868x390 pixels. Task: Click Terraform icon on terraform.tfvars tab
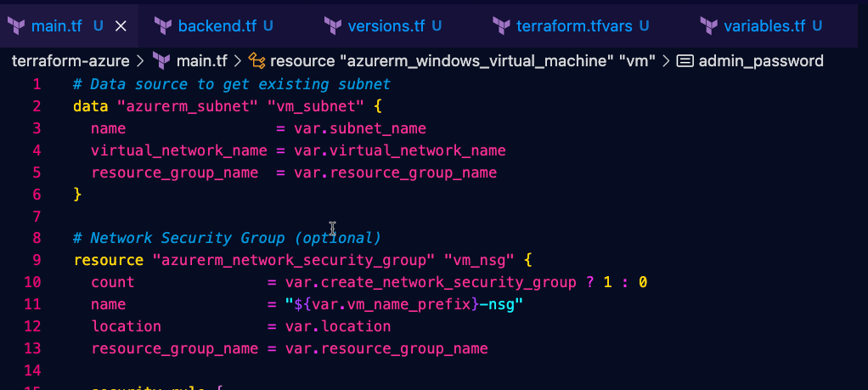501,25
